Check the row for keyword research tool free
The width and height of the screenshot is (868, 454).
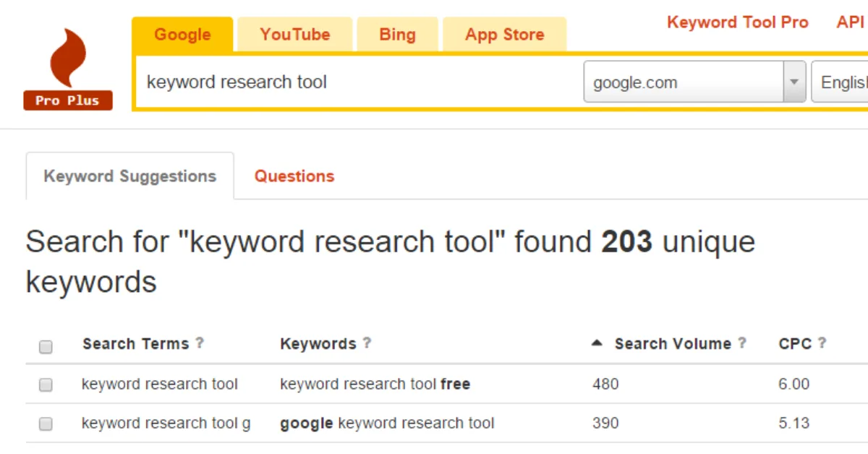click(x=46, y=385)
